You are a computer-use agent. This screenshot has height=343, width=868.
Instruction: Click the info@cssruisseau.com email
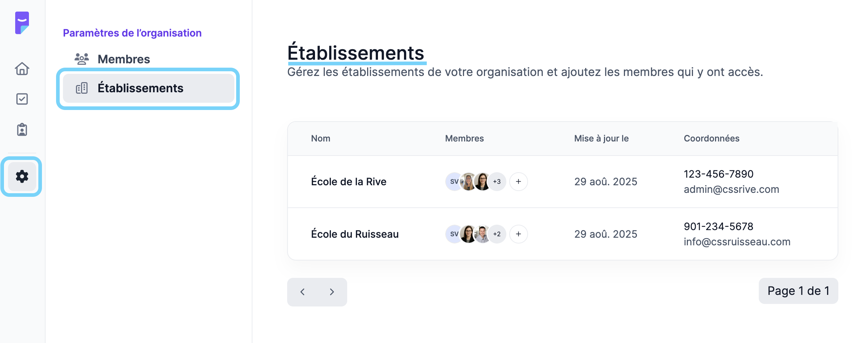(x=737, y=242)
